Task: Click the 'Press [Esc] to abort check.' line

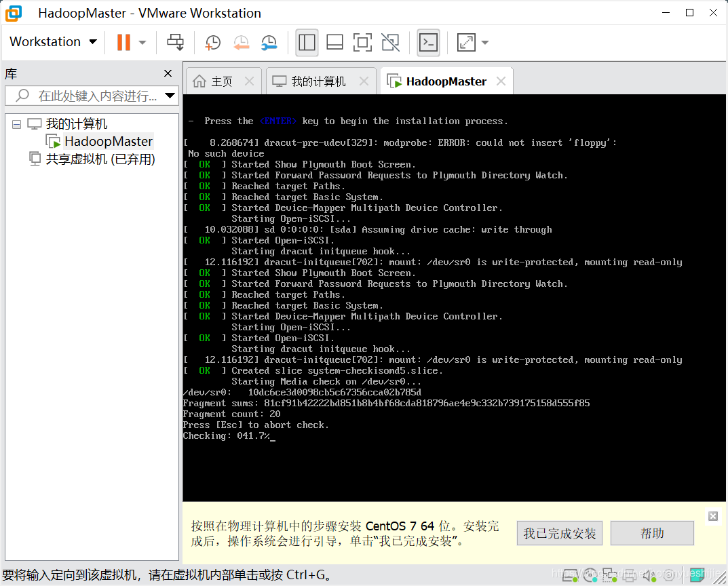Action: pos(255,425)
